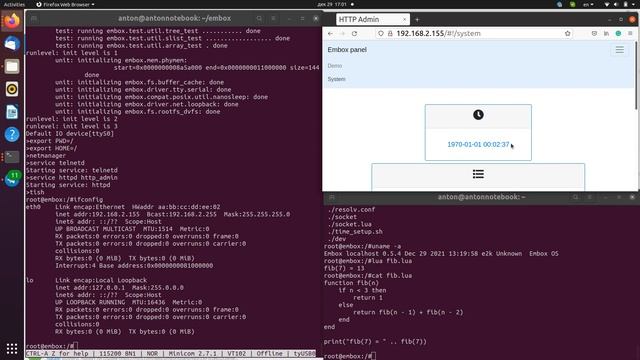Click the 'CTRL-A Z for help' minicom status
640x360 pixels.
tap(57, 353)
